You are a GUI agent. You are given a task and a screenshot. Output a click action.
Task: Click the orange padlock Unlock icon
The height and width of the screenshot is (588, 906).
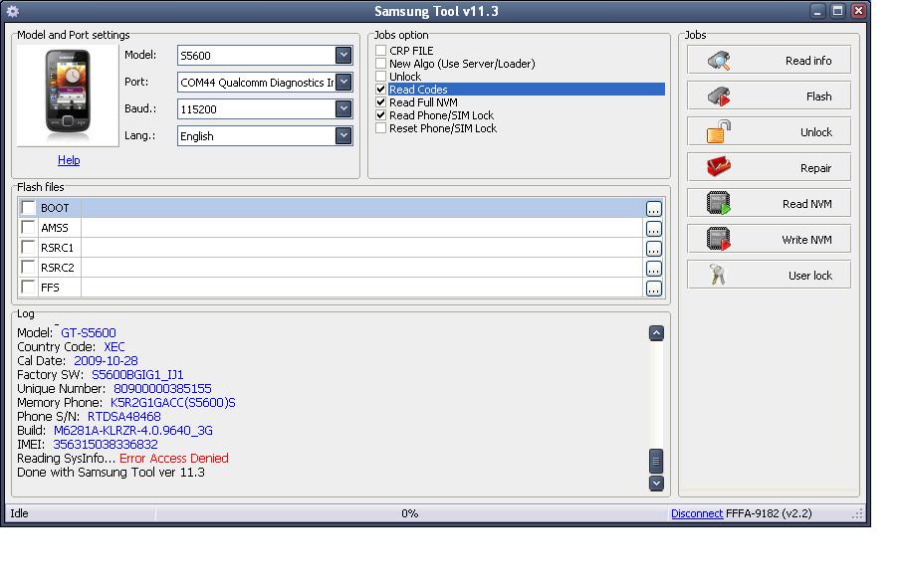[719, 131]
